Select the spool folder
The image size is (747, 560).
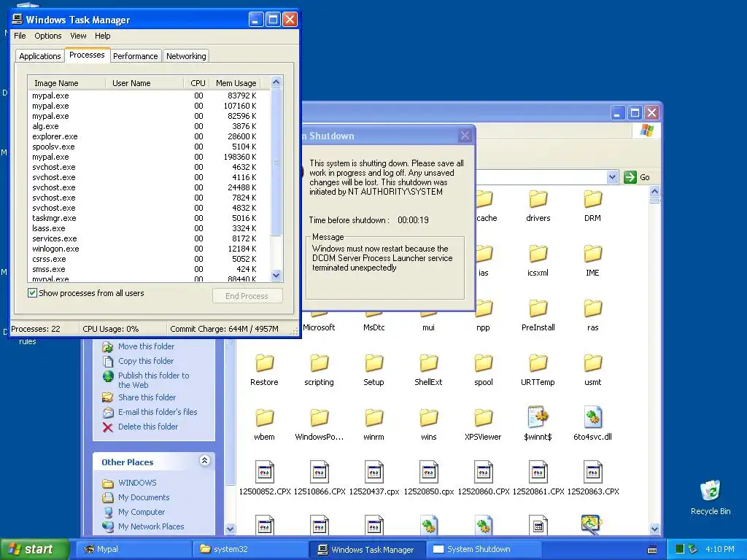click(483, 369)
